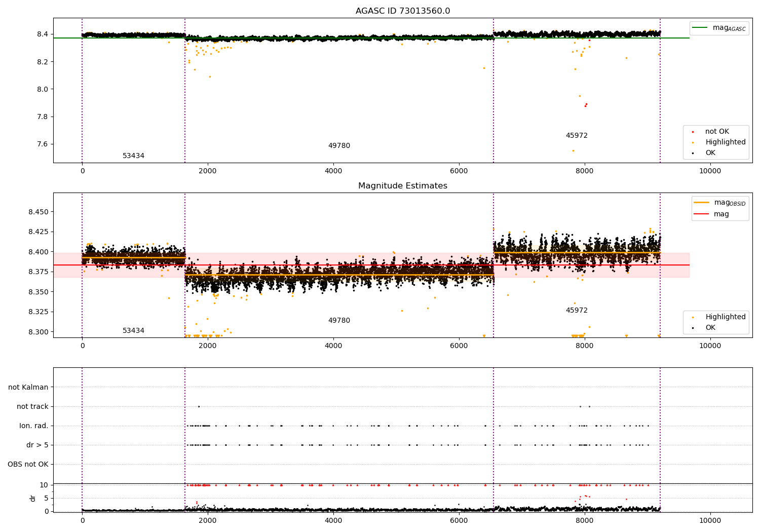Click the 8.350 y-tick label

tap(39, 292)
